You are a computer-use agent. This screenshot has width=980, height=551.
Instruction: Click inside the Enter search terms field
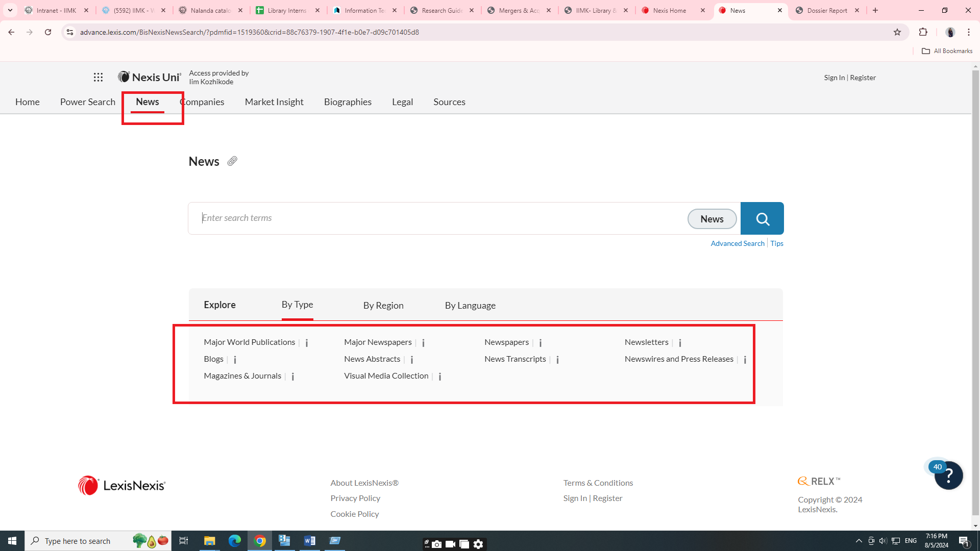tap(439, 218)
